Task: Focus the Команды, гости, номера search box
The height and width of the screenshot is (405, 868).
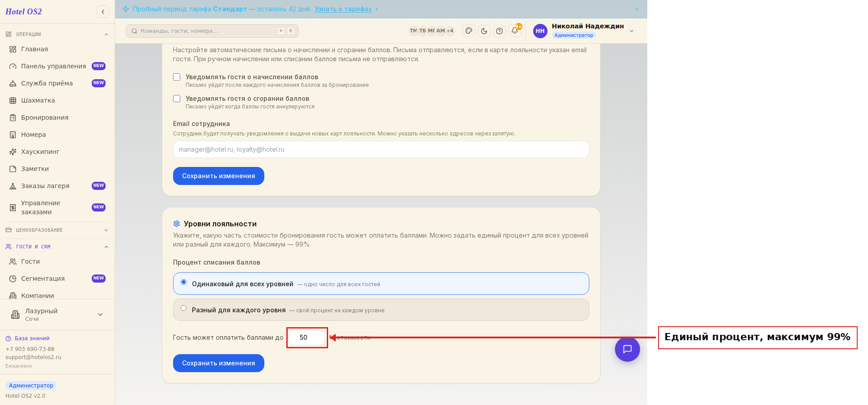Action: click(x=212, y=31)
